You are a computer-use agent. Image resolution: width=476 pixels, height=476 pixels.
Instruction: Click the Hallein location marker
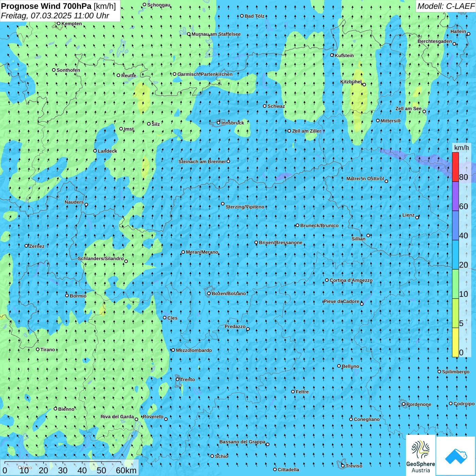[468, 34]
